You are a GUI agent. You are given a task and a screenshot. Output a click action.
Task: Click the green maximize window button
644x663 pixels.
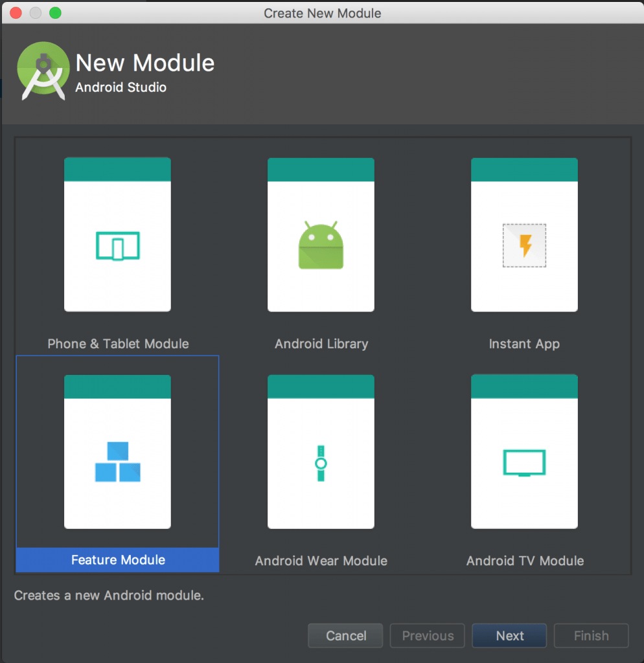tap(55, 13)
